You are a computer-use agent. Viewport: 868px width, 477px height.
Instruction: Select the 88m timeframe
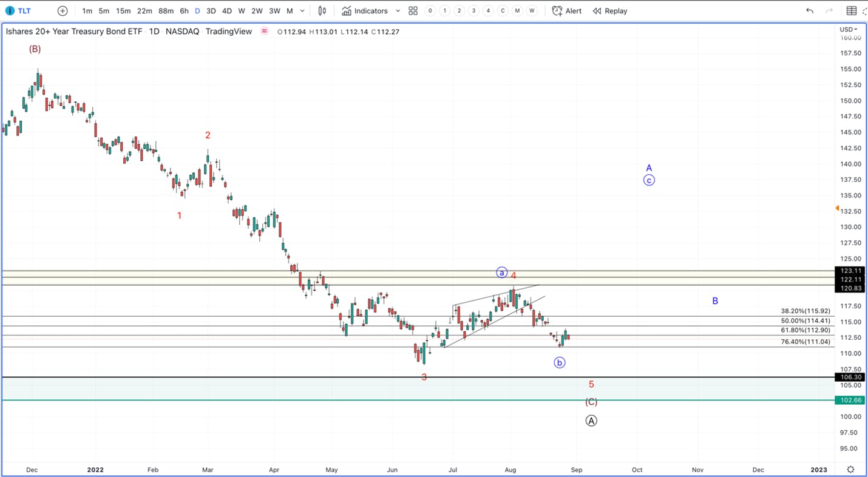[166, 11]
